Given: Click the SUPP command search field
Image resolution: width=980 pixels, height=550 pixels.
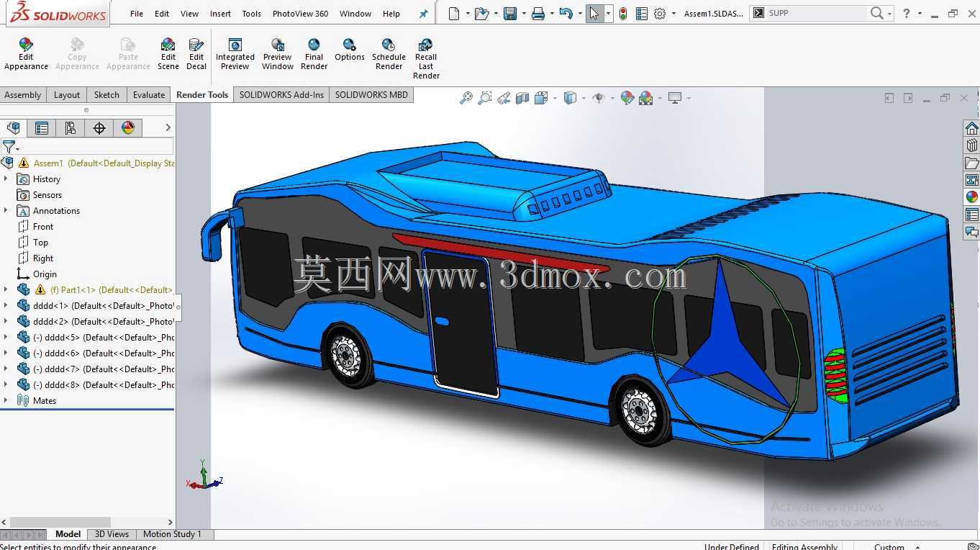Looking at the screenshot, I should 817,13.
